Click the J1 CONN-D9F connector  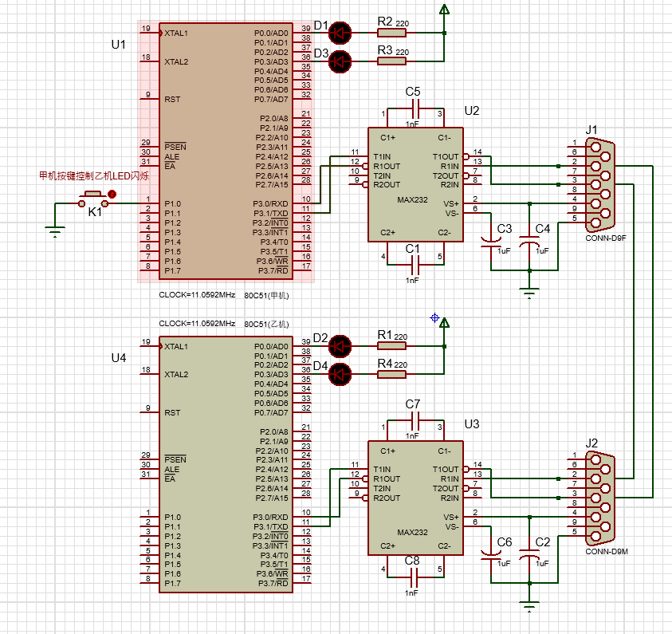pyautogui.click(x=600, y=185)
